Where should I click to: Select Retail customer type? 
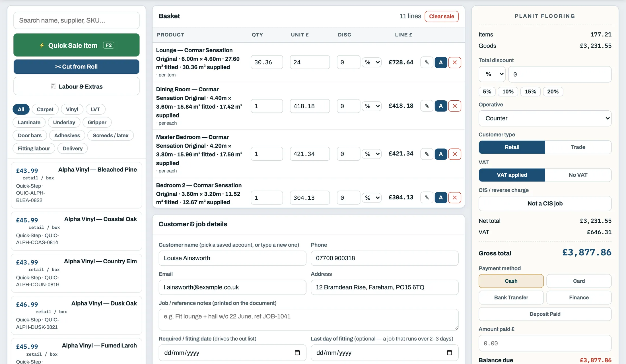tap(512, 147)
